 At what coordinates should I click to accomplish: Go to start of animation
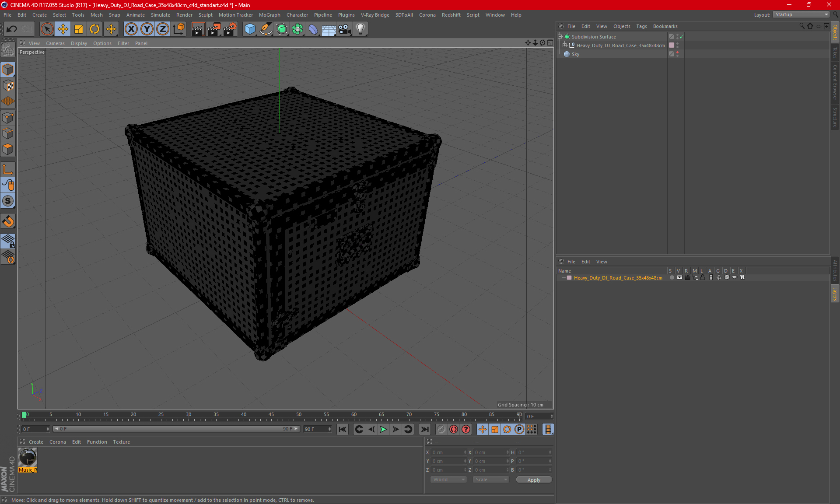coord(343,429)
